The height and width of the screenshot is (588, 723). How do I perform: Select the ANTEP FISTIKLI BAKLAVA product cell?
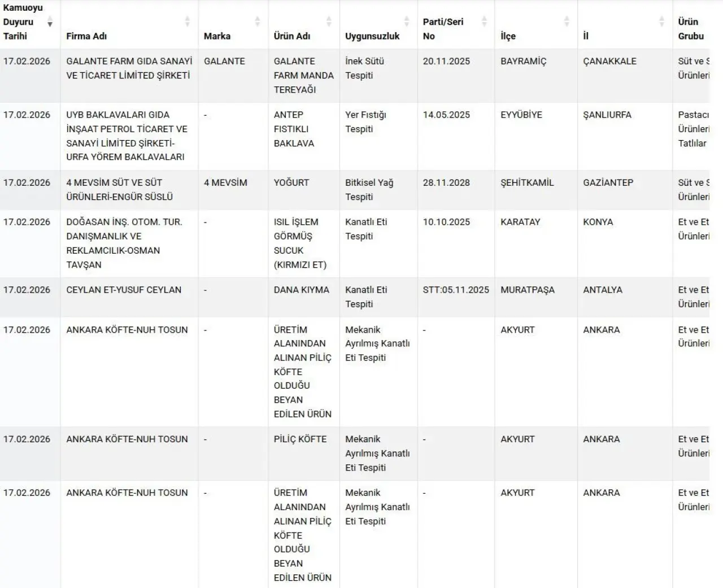[294, 129]
